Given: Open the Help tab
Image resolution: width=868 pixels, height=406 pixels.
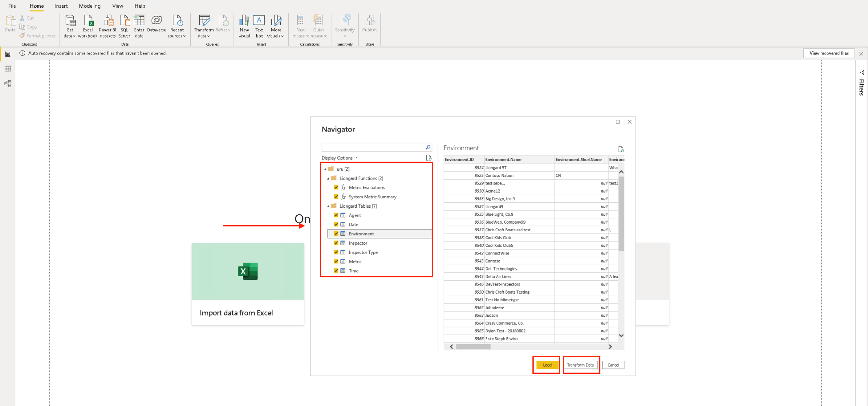Looking at the screenshot, I should click(x=140, y=6).
